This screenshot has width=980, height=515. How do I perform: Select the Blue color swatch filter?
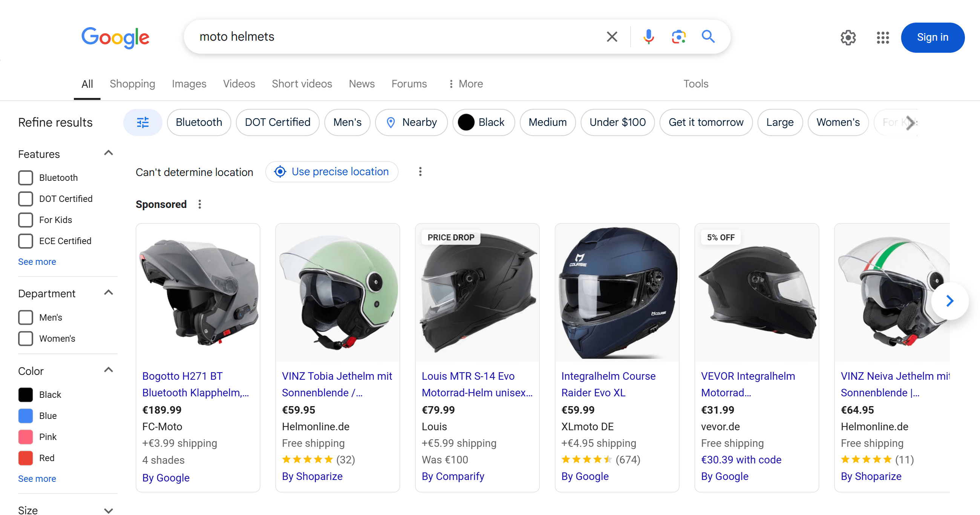(26, 415)
